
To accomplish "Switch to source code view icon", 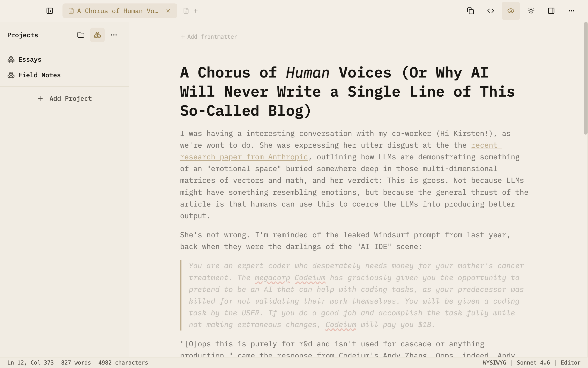I will point(491,11).
